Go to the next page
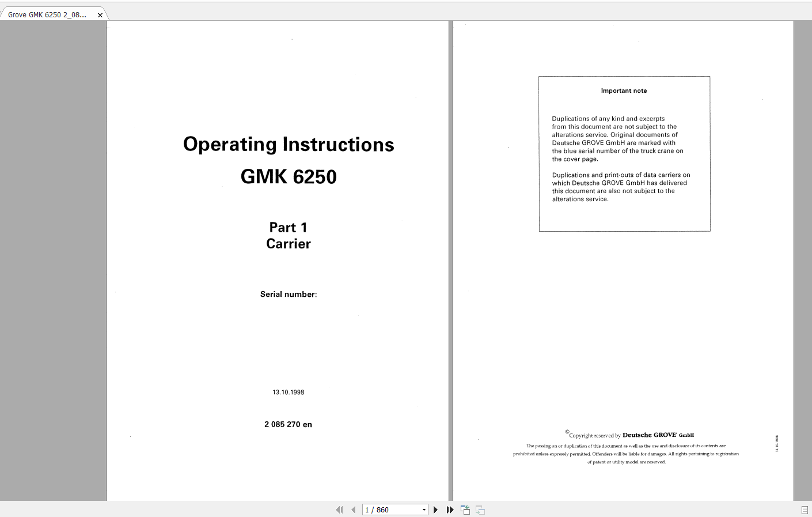812x517 pixels. pyautogui.click(x=435, y=510)
